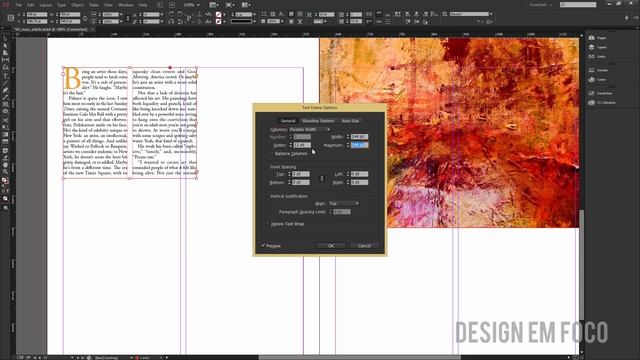Click the Right inset spacing field

360,182
